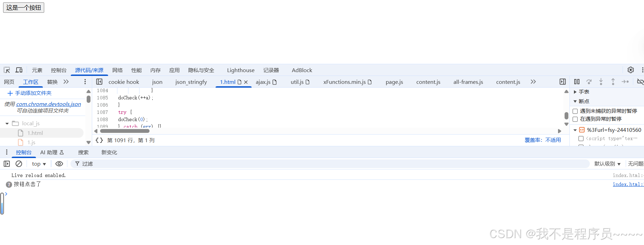Close the 1.html editor tab

click(x=246, y=82)
